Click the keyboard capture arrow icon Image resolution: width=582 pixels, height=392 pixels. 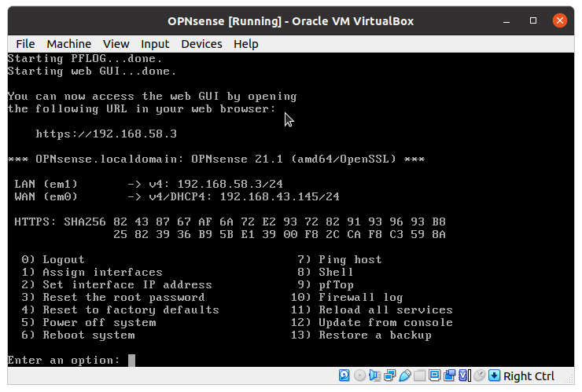tap(494, 376)
